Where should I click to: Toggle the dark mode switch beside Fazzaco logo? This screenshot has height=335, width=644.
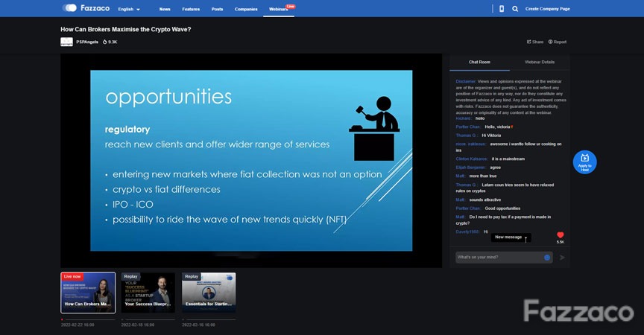[69, 7]
